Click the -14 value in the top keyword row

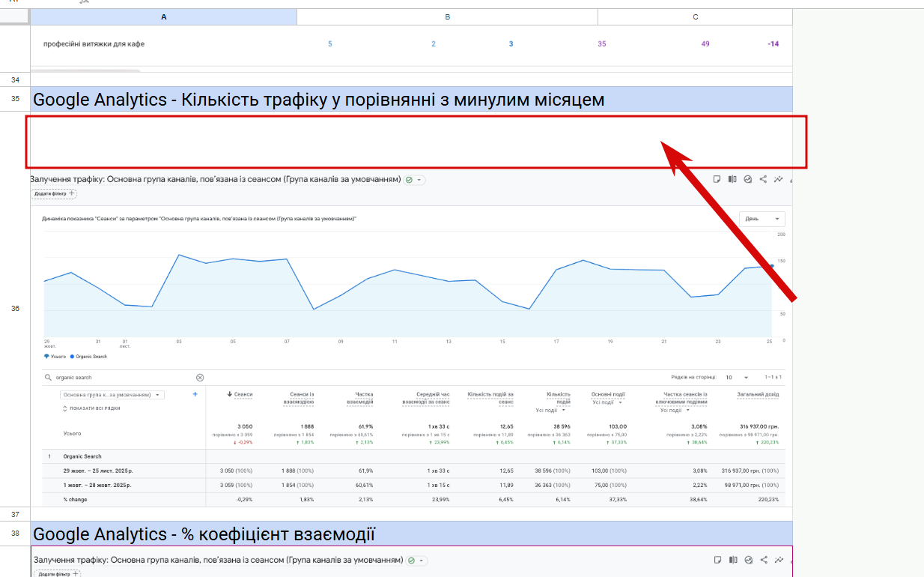point(773,44)
